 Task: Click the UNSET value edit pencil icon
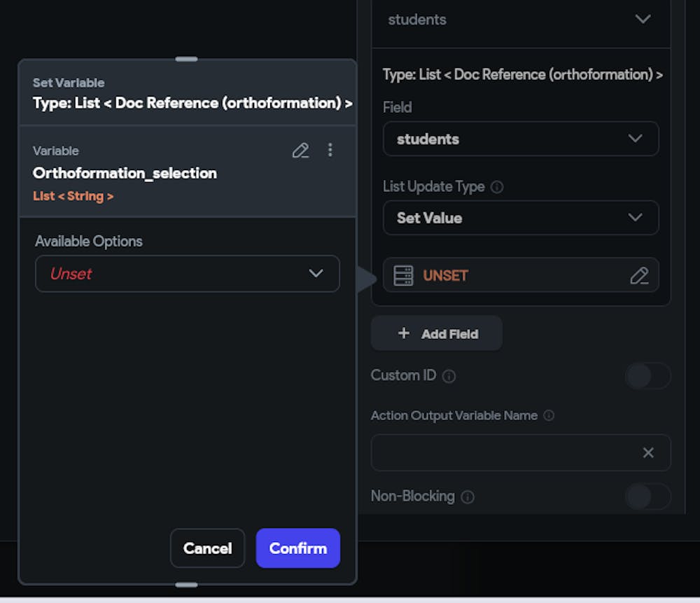coord(638,276)
